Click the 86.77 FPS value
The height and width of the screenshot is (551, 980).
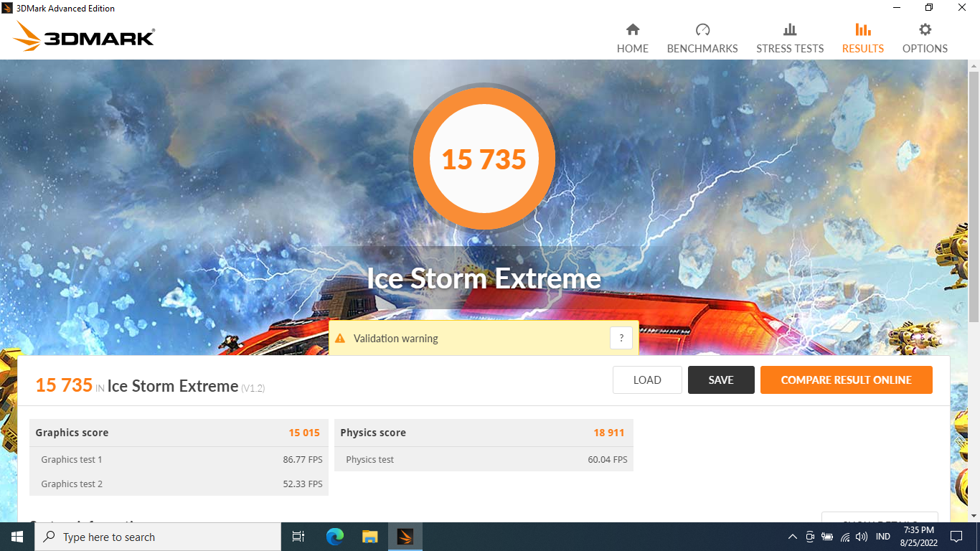click(303, 459)
